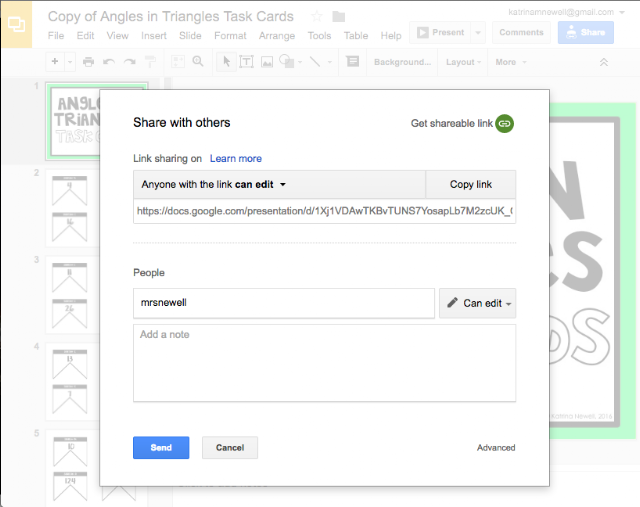640x507 pixels.
Task: Open the Insert menu
Action: click(x=154, y=36)
